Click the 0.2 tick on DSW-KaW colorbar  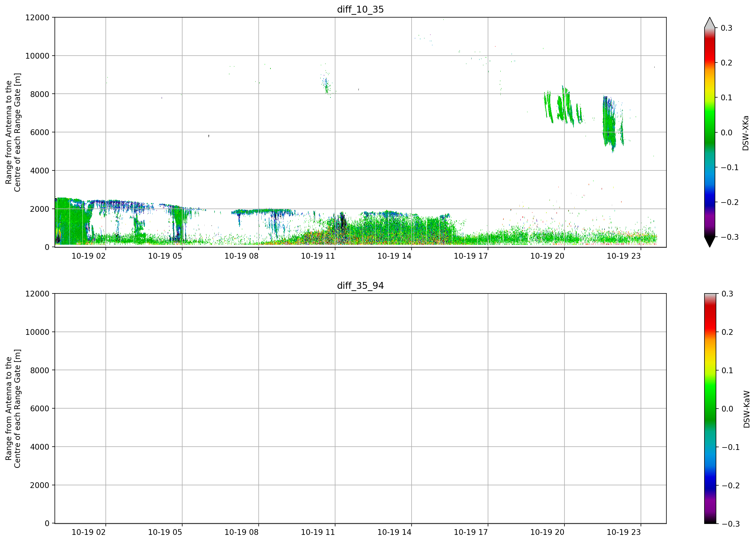[727, 332]
